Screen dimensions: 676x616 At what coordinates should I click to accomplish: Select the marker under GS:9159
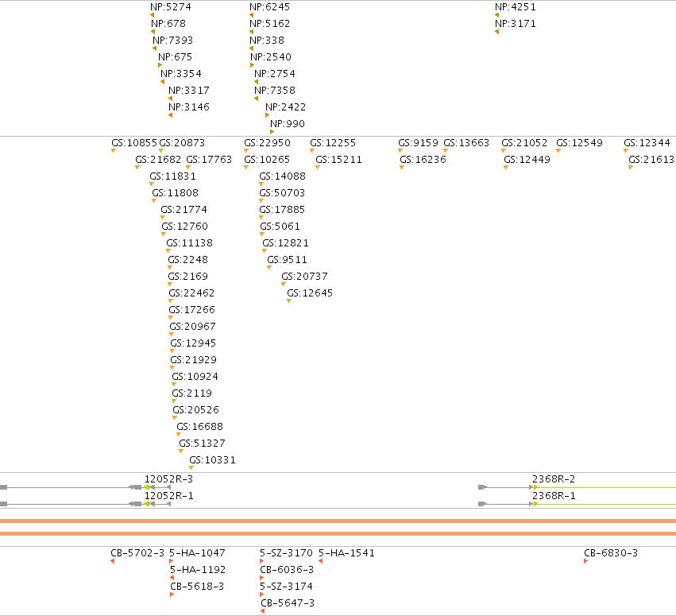(400, 150)
